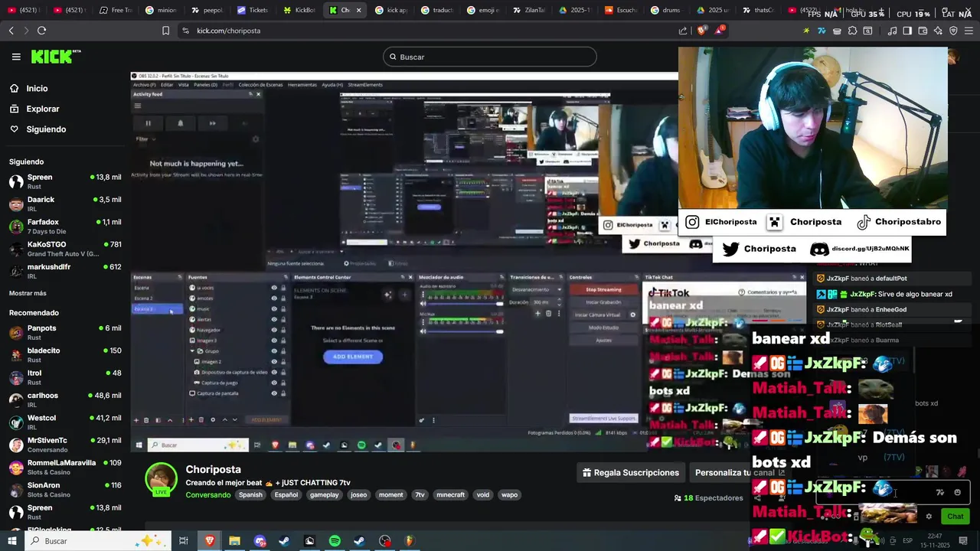Expand followed channels with Mostrar más
Viewport: 980px width, 551px height.
(28, 293)
